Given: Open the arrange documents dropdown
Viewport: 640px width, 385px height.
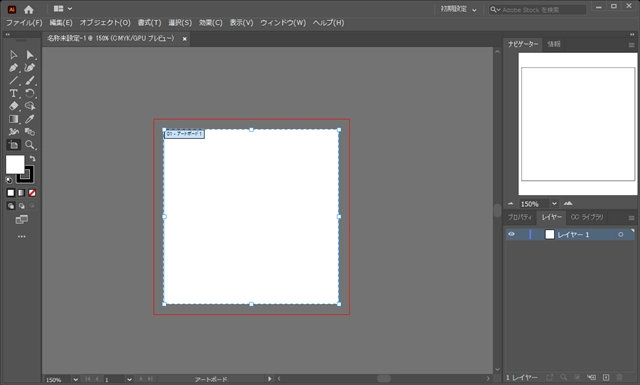Looking at the screenshot, I should coord(63,9).
